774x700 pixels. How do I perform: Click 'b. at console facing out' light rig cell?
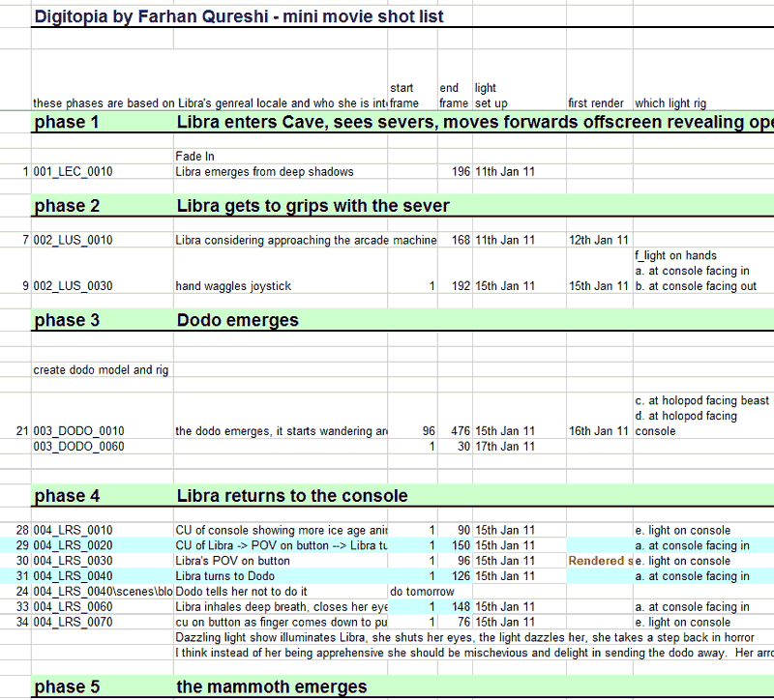pyautogui.click(x=696, y=286)
